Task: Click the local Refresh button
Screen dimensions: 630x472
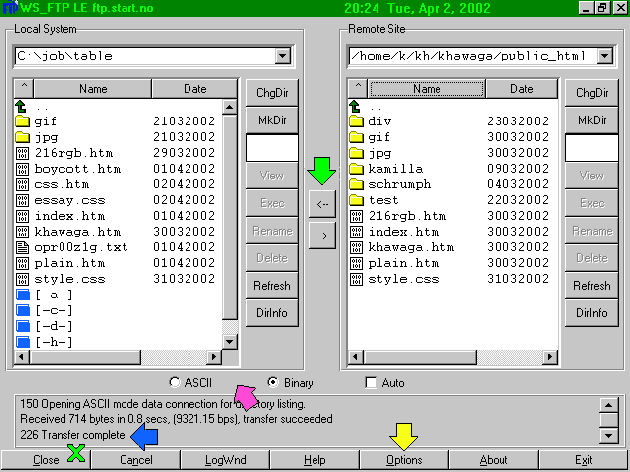Action: point(272,286)
